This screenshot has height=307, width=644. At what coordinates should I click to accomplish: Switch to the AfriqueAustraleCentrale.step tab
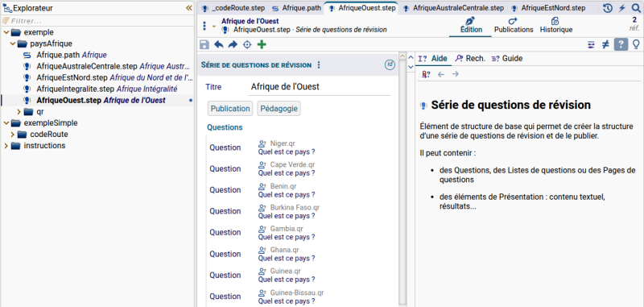(x=453, y=8)
